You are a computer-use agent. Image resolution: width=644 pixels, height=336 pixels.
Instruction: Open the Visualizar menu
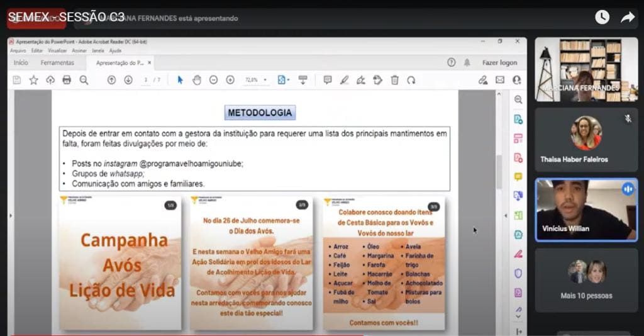click(57, 50)
